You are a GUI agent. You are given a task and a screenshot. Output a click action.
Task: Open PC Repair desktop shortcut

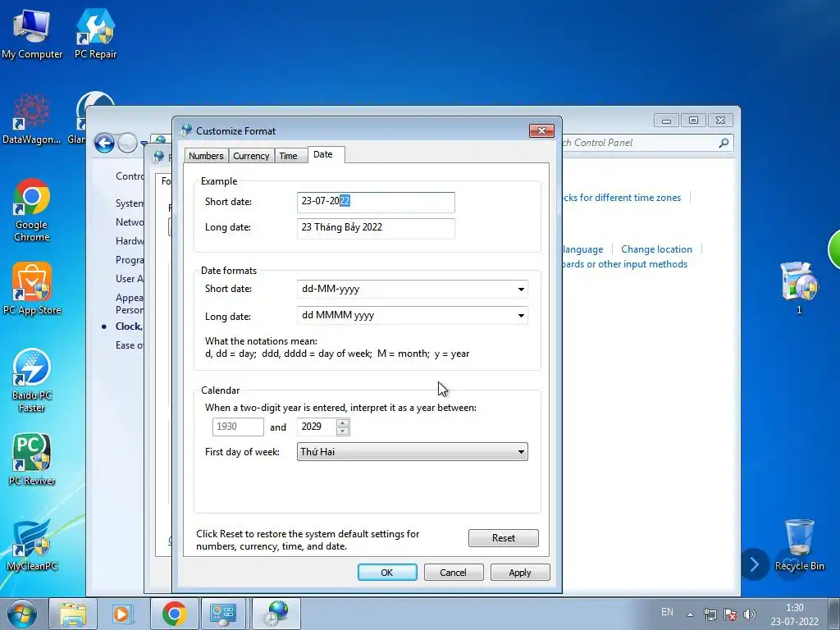tap(95, 32)
